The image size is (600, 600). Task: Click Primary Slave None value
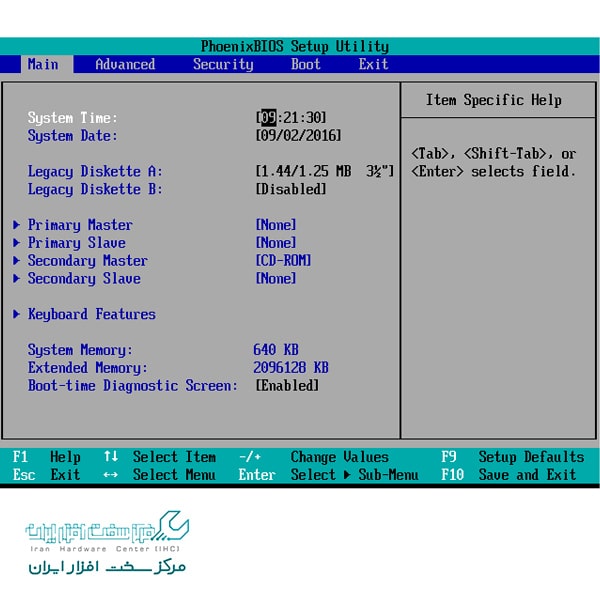[x=276, y=243]
